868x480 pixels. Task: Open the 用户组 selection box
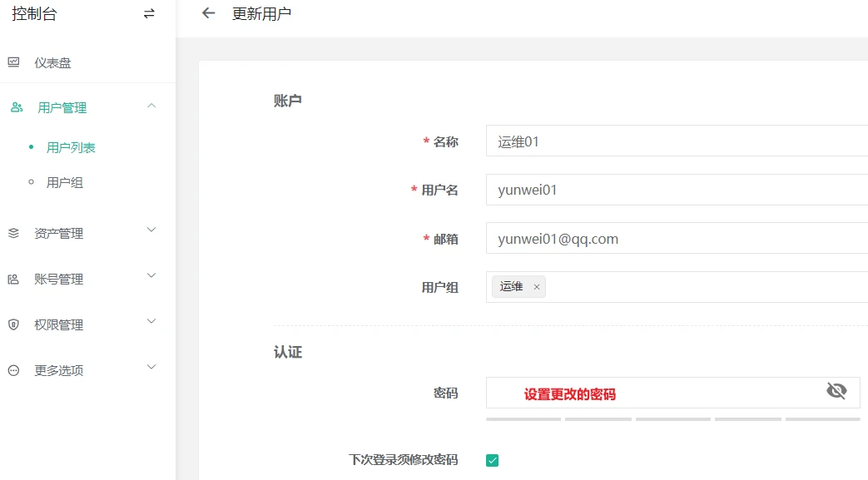pyautogui.click(x=677, y=287)
